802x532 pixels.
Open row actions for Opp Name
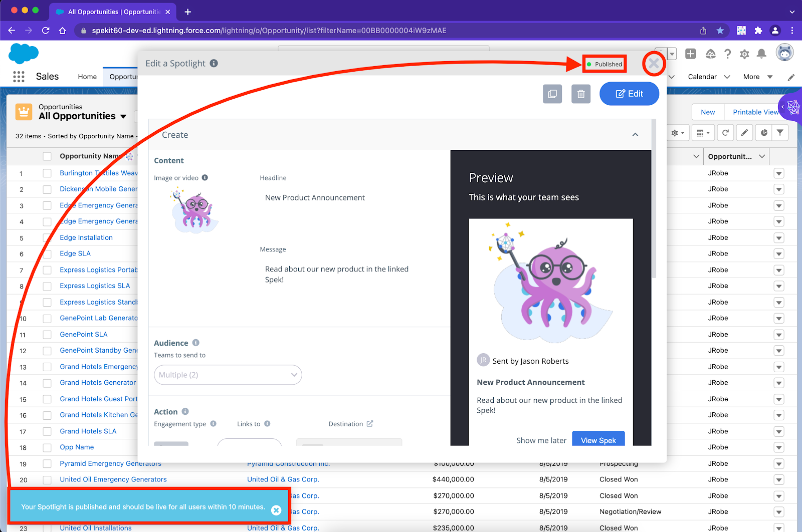tap(778, 448)
